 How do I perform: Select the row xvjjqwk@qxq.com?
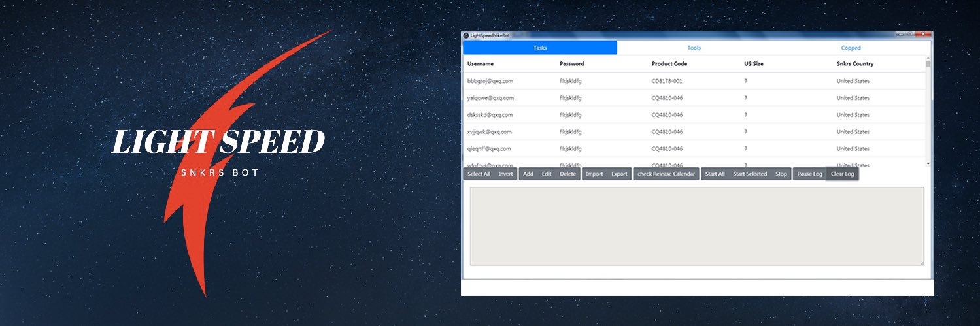click(x=694, y=132)
